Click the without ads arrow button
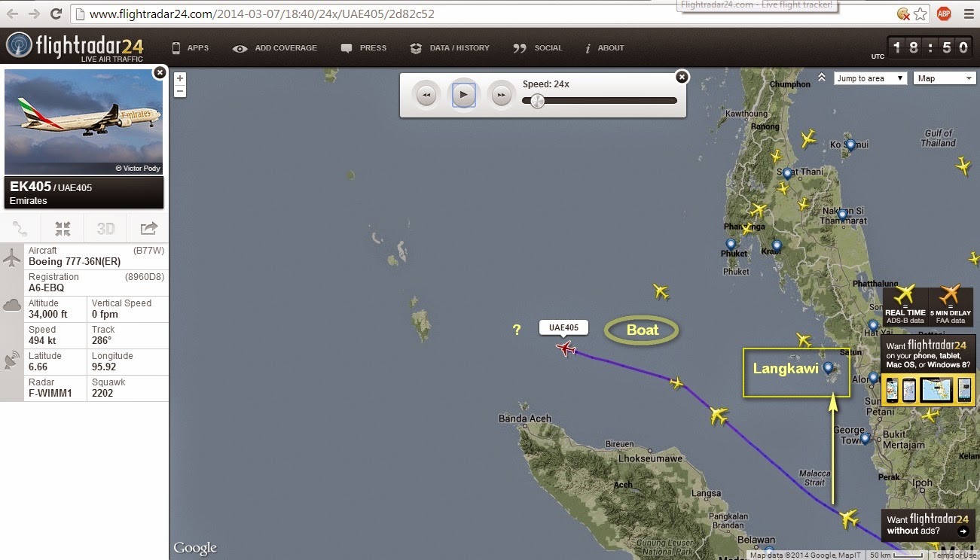This screenshot has height=560, width=980. pos(963,531)
